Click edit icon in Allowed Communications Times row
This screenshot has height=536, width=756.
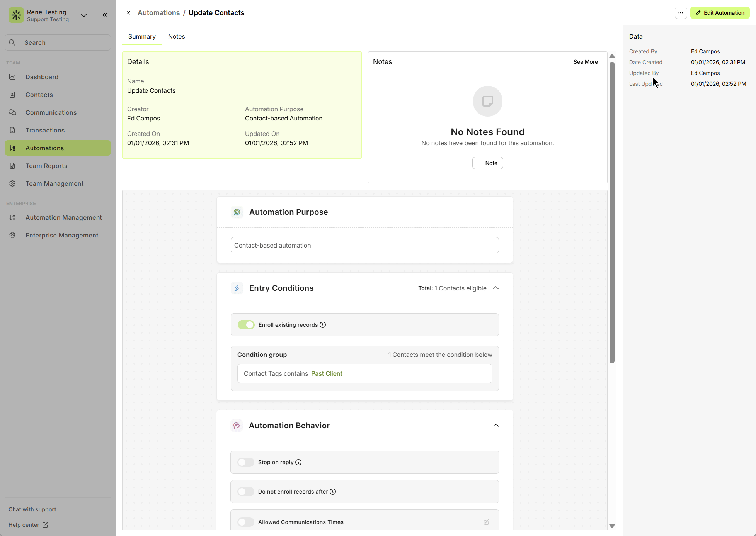486,522
